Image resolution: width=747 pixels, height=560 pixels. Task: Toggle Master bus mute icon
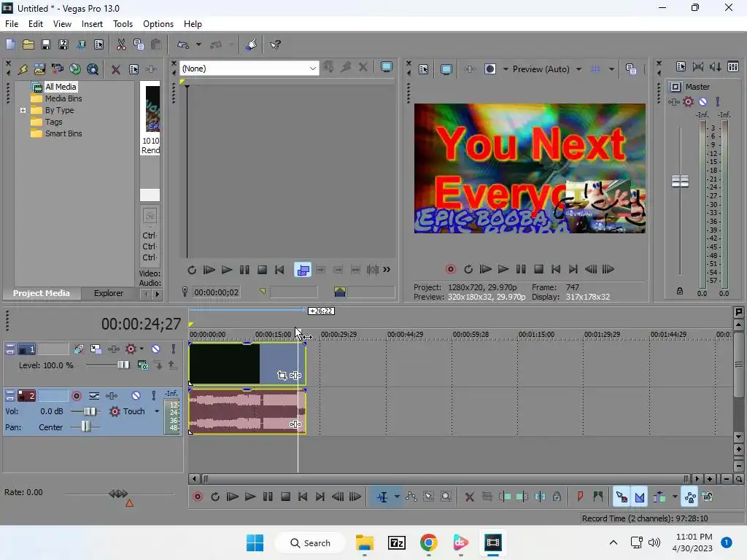coord(703,101)
